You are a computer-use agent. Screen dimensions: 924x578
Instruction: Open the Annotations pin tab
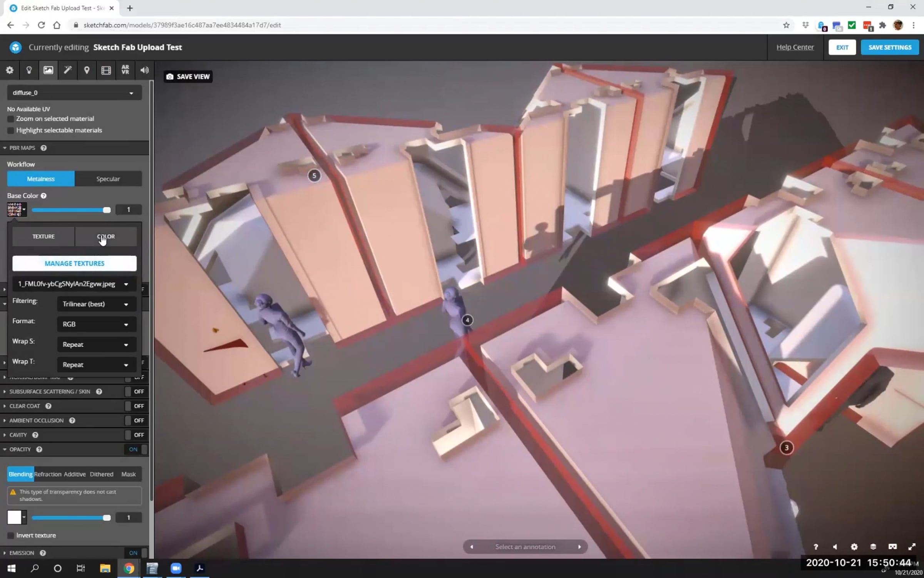tap(87, 70)
